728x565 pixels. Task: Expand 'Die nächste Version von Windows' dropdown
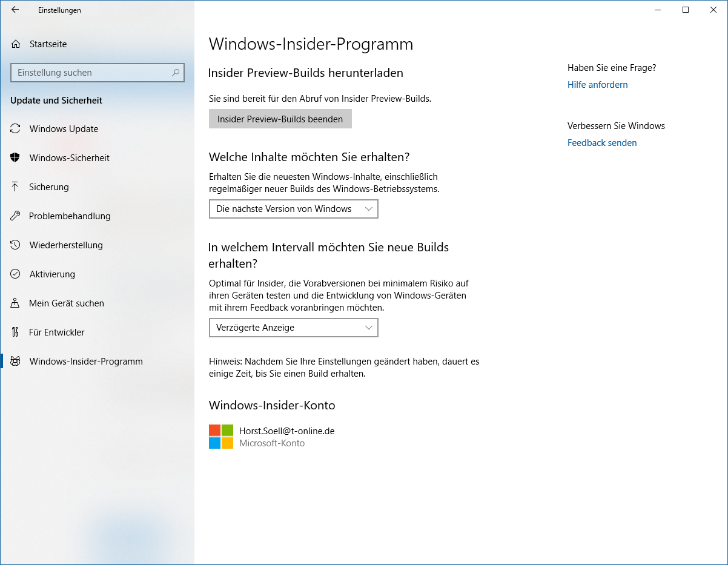pyautogui.click(x=294, y=209)
